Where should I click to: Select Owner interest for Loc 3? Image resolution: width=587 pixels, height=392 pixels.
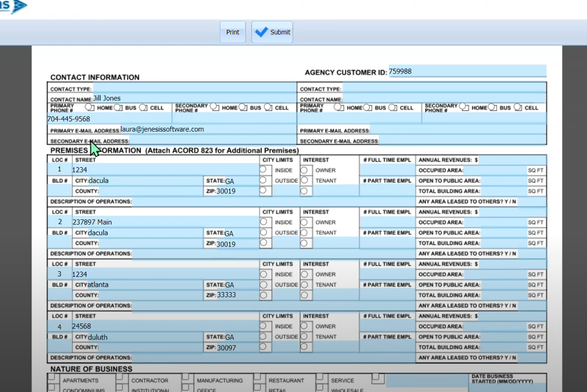coord(305,275)
